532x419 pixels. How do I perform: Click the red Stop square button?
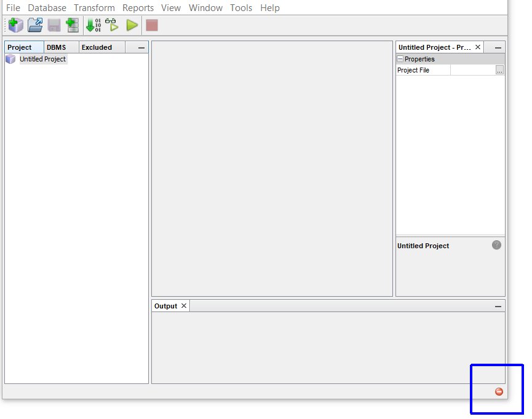point(152,25)
